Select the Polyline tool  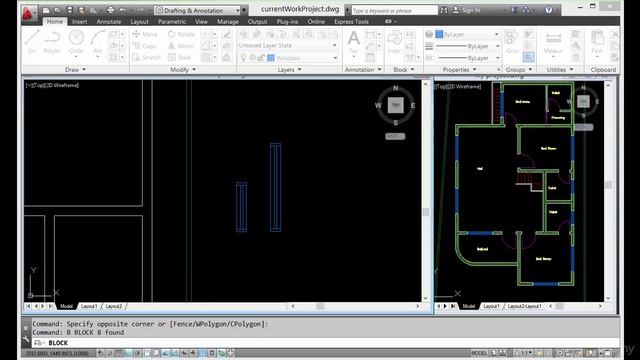tap(52, 41)
